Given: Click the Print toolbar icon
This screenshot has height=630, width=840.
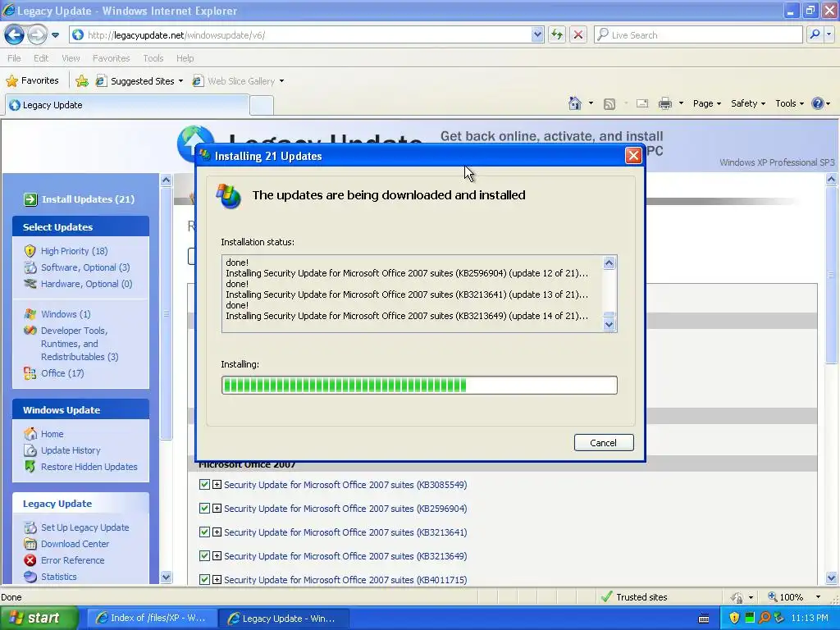Looking at the screenshot, I should 664,103.
